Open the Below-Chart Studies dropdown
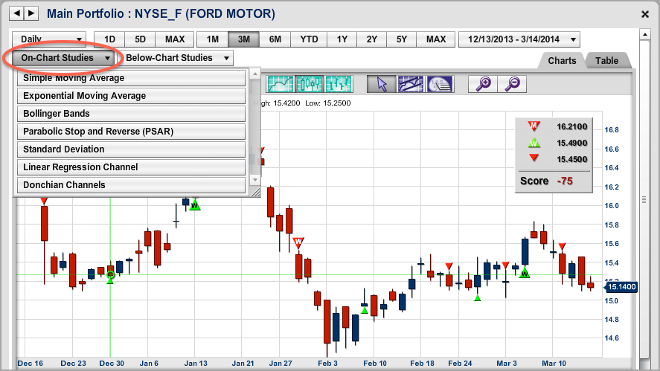Viewport: 660px width, 371px height. tap(178, 58)
